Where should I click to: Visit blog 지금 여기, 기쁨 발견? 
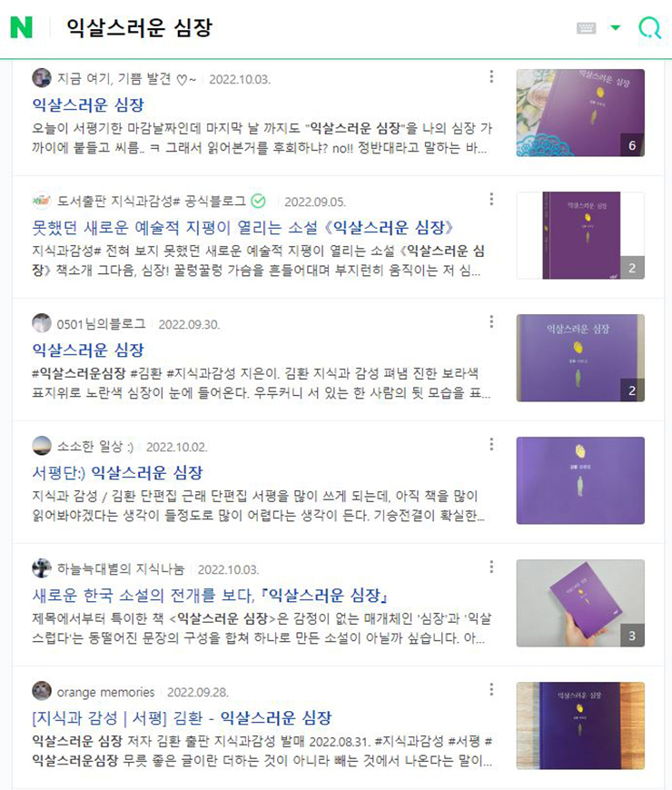point(126,79)
